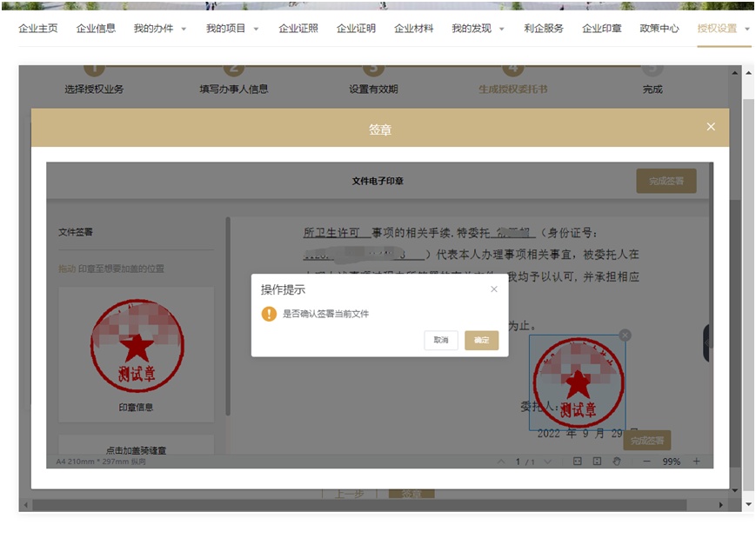This screenshot has width=756, height=545.
Task: Close the 签章 signing dialog
Action: pyautogui.click(x=711, y=127)
